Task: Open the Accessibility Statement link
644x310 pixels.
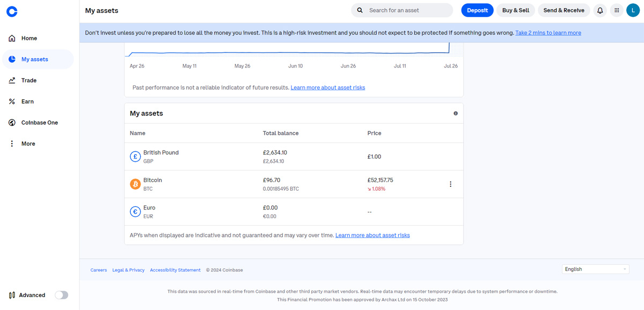Action: [x=175, y=270]
